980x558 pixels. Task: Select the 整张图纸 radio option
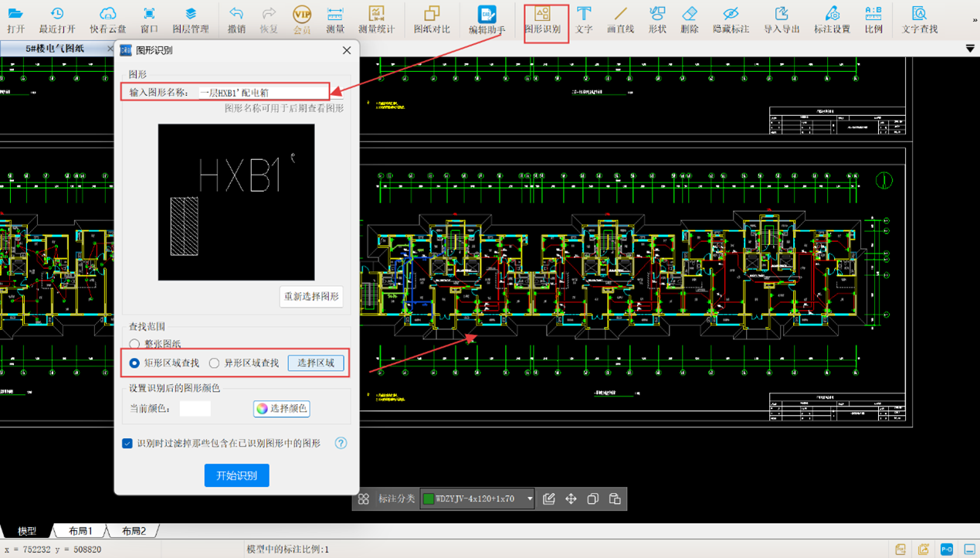[x=135, y=344]
